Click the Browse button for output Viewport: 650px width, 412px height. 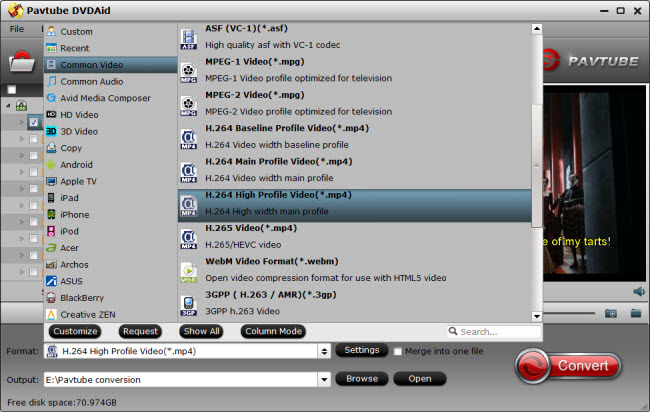coord(362,379)
